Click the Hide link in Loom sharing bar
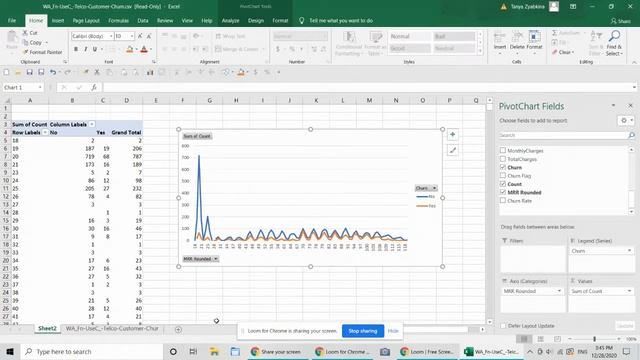Image resolution: width=640 pixels, height=360 pixels. coord(393,331)
